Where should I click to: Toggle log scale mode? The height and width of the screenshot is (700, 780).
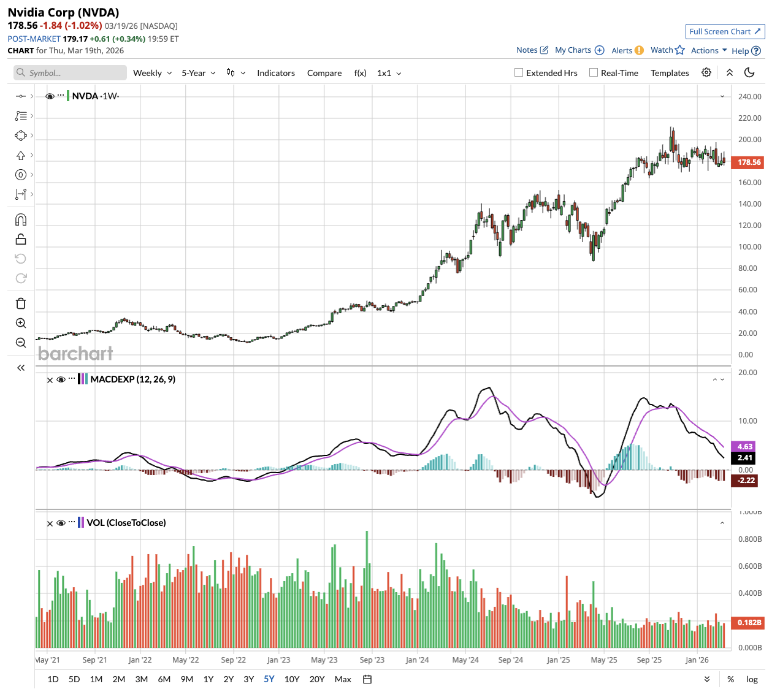(x=752, y=679)
